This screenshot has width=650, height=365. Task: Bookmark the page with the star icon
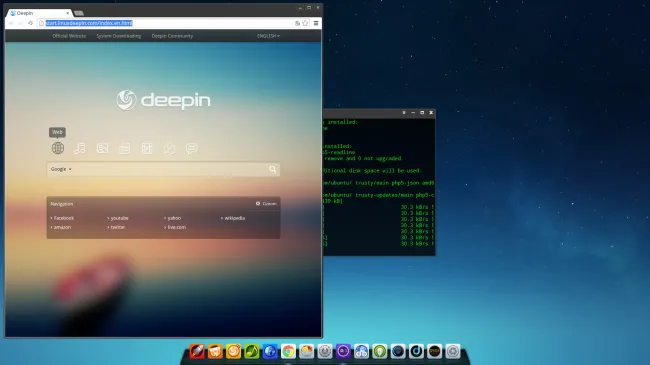click(306, 23)
